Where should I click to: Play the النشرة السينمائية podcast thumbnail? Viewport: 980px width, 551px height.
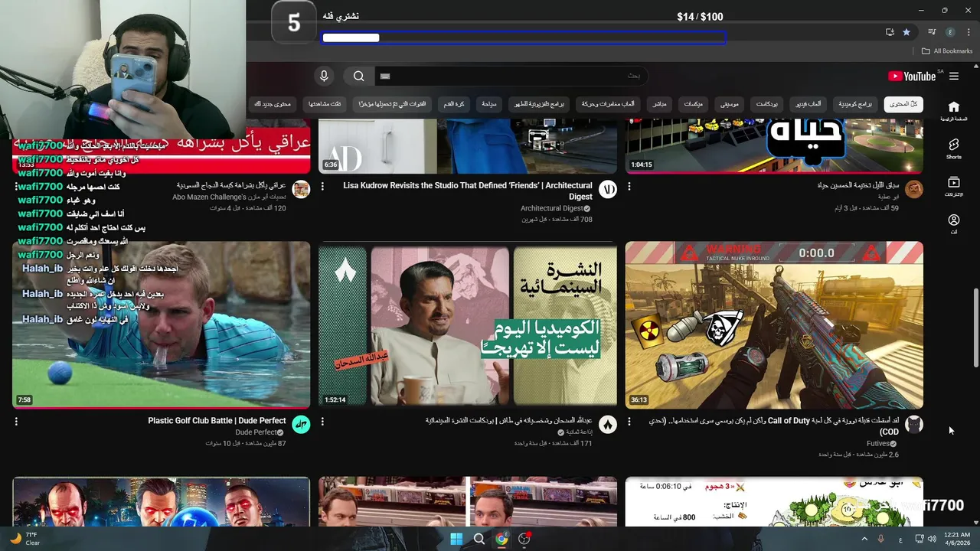click(x=468, y=324)
